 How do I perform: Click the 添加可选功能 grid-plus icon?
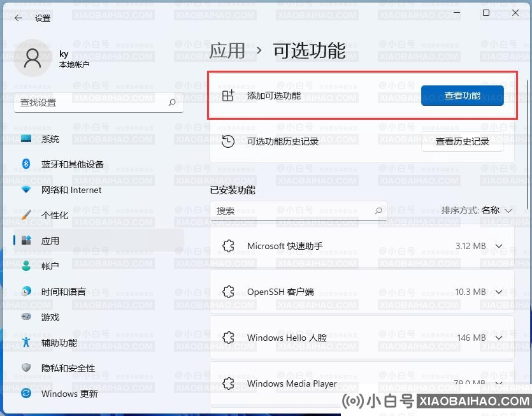(x=228, y=96)
